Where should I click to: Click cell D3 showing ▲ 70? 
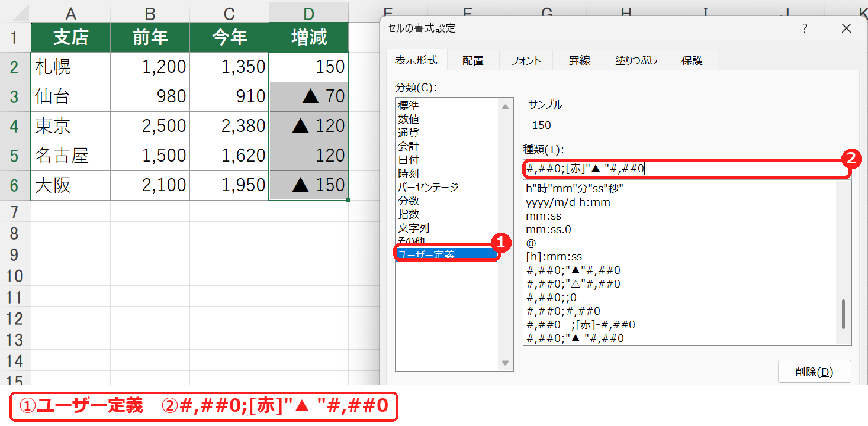tap(308, 96)
